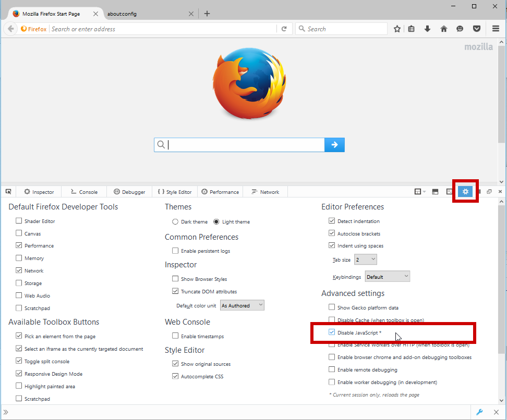Open the Downloads arrow icon
507x420 pixels.
pos(427,29)
